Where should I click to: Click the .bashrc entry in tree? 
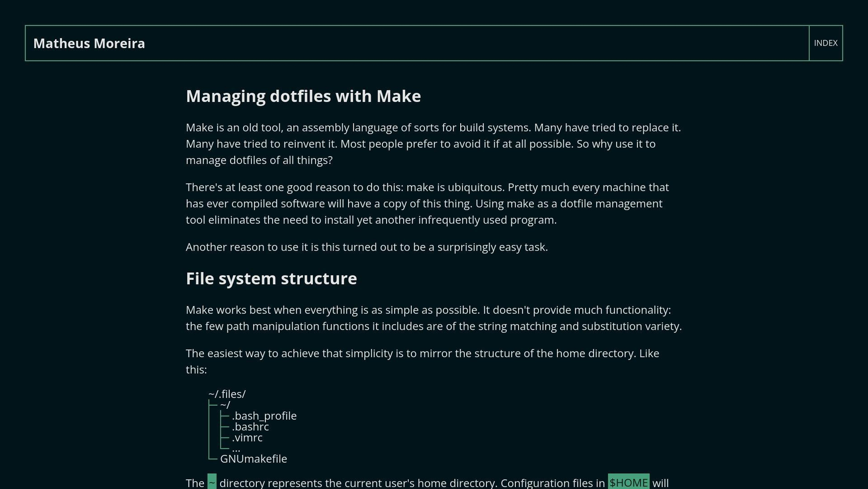pos(250,427)
